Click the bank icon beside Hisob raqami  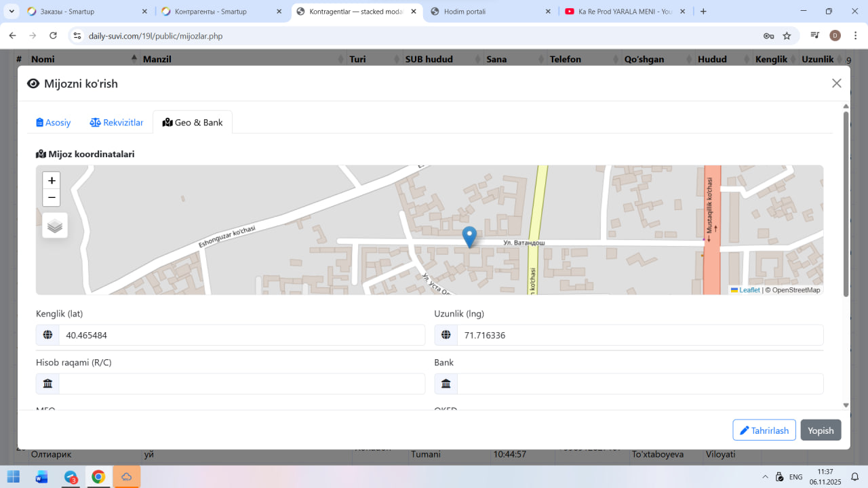47,384
